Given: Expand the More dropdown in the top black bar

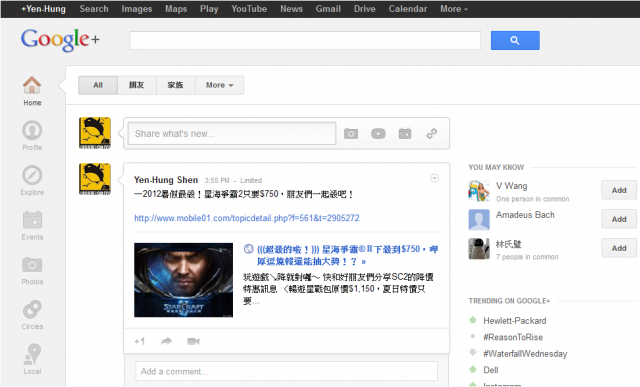Looking at the screenshot, I should pyautogui.click(x=453, y=9).
